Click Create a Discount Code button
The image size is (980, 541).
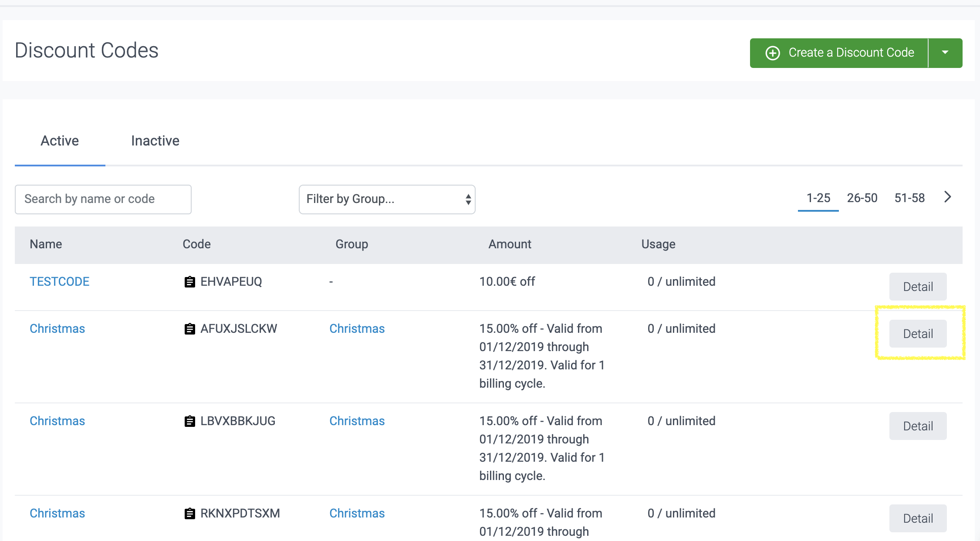[839, 53]
